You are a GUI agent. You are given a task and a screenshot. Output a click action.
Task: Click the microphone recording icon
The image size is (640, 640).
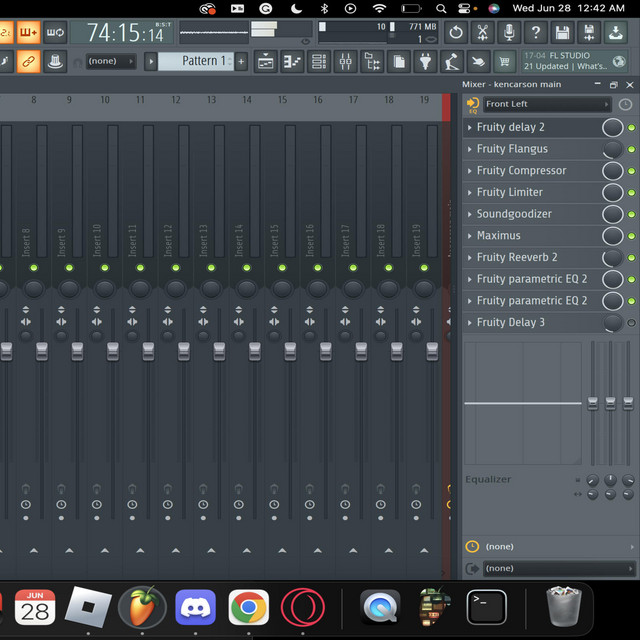pyautogui.click(x=509, y=33)
